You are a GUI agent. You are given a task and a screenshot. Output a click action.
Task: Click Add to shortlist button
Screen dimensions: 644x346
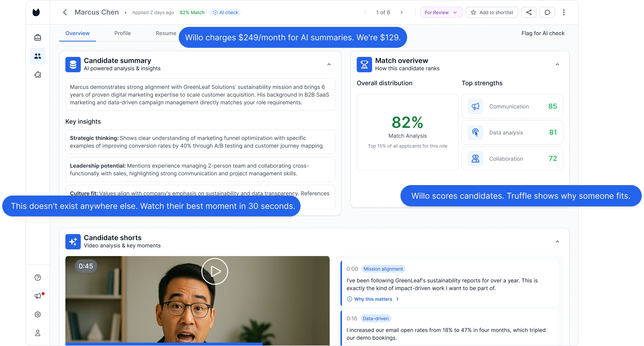tap(492, 12)
